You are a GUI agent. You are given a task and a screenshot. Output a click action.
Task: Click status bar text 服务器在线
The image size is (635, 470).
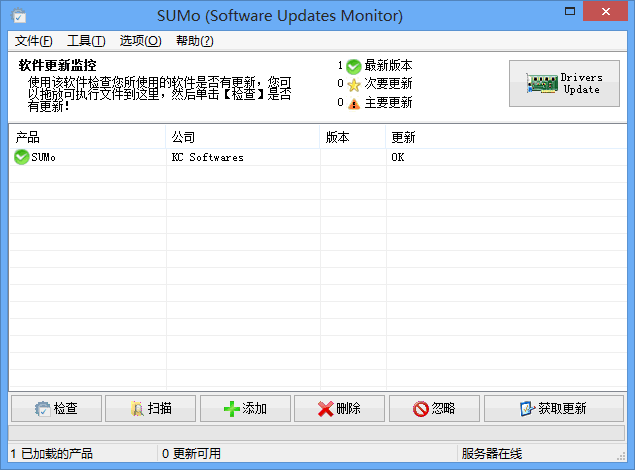[492, 453]
